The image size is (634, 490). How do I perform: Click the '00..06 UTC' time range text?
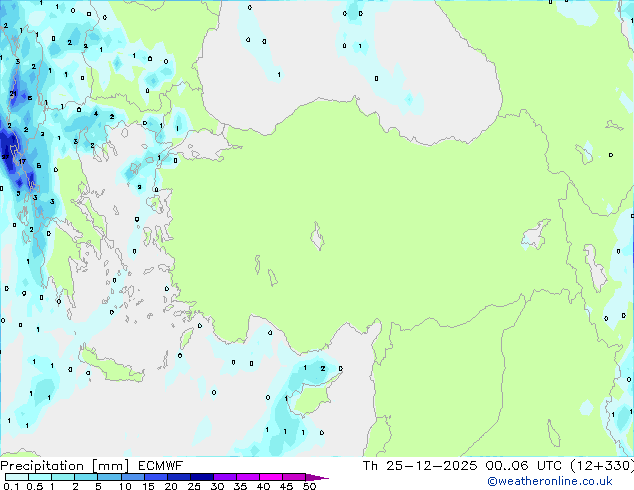523,466
